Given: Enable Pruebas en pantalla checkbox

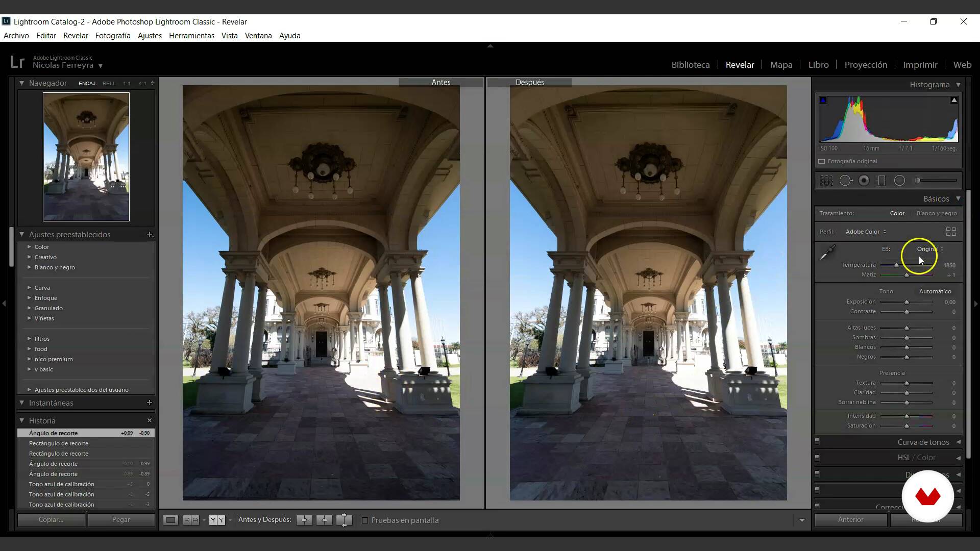Looking at the screenshot, I should (365, 520).
